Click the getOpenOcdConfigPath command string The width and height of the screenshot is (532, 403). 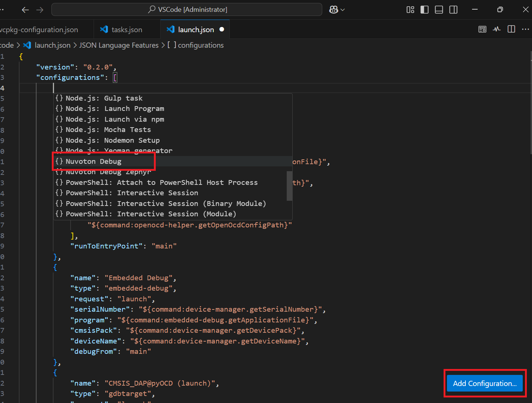click(x=189, y=225)
